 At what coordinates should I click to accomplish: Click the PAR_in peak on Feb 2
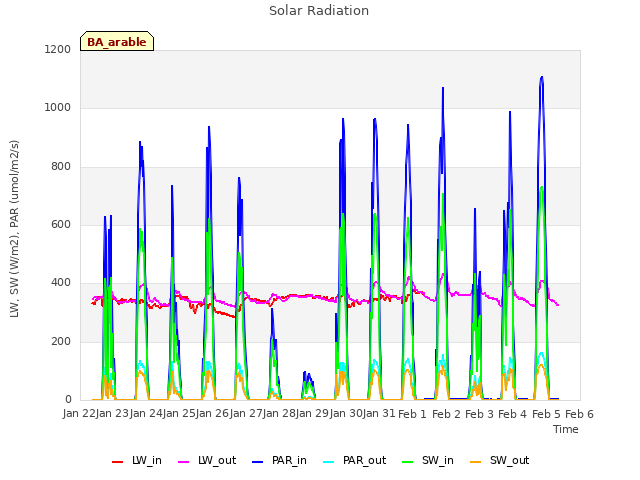point(443,88)
